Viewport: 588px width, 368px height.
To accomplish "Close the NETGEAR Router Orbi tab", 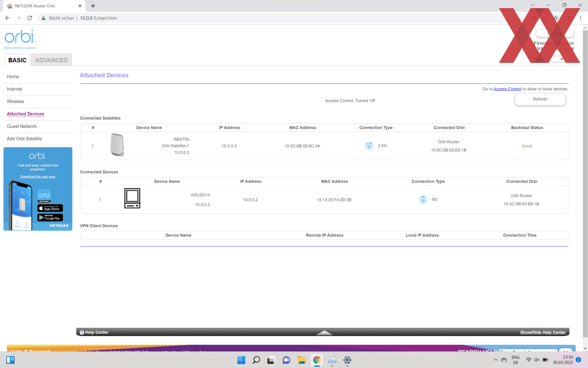I will click(x=80, y=6).
